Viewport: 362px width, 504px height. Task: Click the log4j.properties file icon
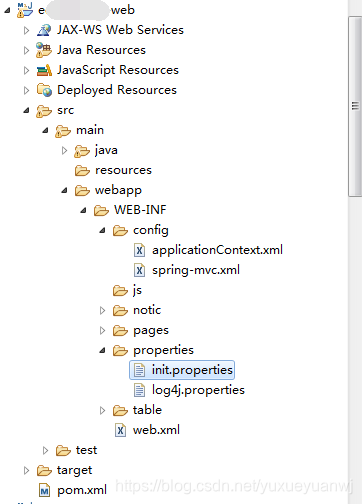click(139, 390)
